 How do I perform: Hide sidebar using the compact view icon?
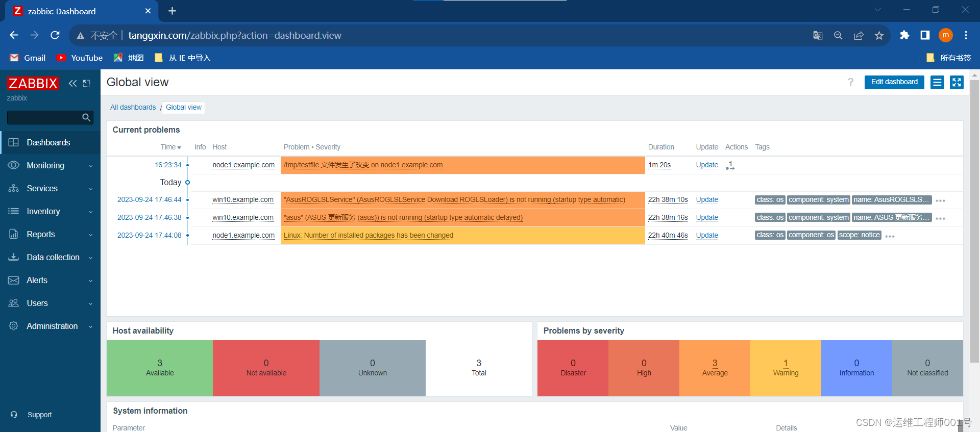pos(87,83)
